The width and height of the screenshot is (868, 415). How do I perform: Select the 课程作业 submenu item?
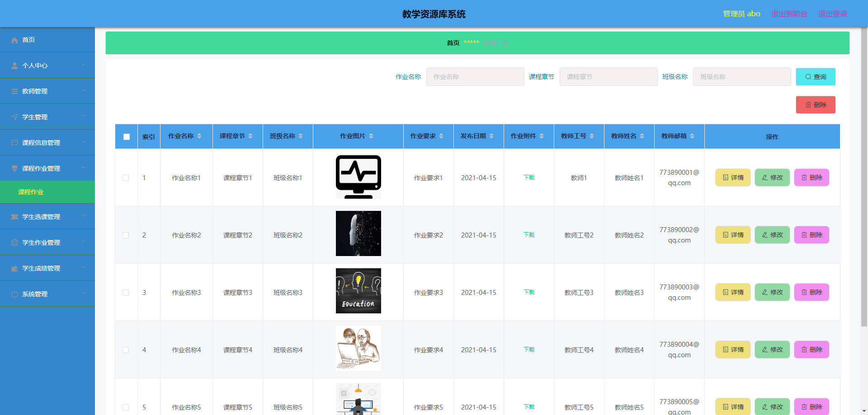tap(47, 192)
